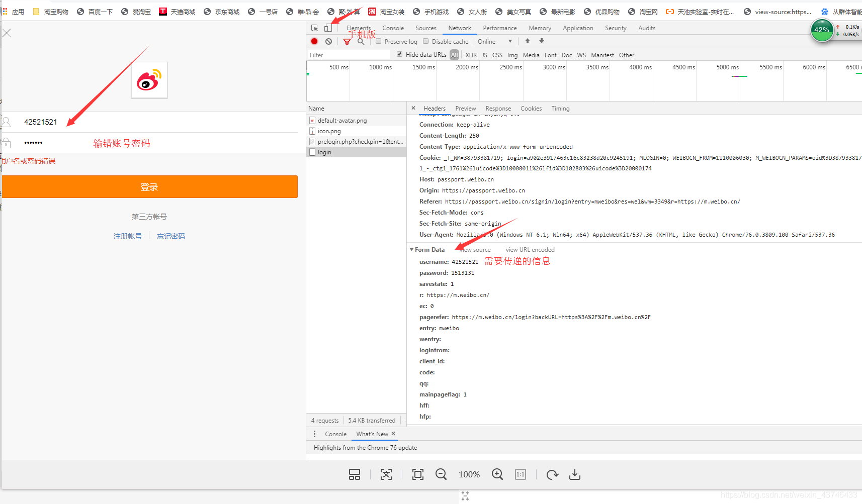Click the 1:1 actual size icon

(x=521, y=474)
